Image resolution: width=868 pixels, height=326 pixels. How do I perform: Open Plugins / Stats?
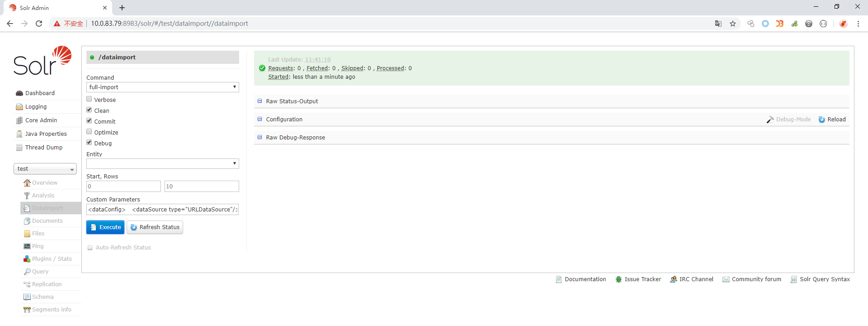pyautogui.click(x=52, y=259)
